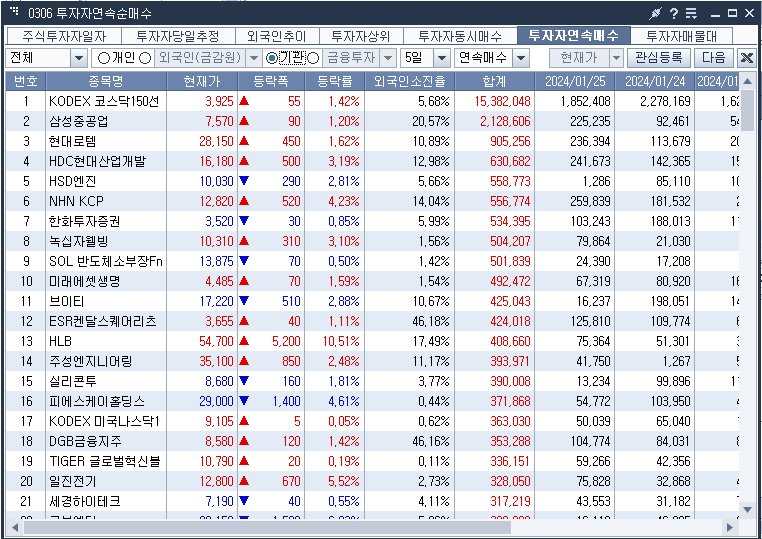This screenshot has width=762, height=539.
Task: Select KODEX 코스닥150선 row
Action: (372, 101)
